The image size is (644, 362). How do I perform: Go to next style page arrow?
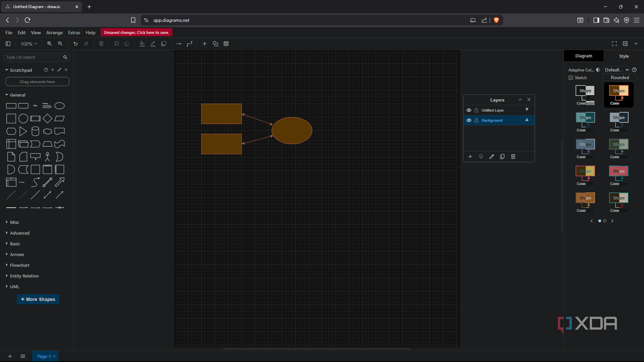coord(612,221)
